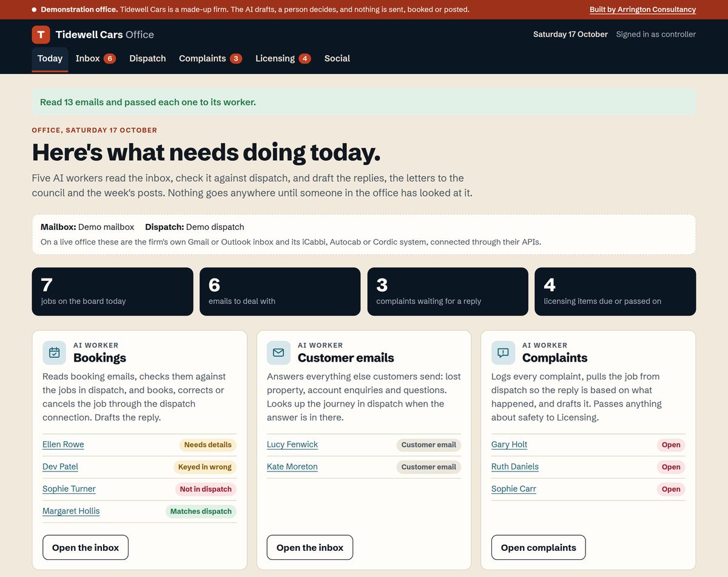728x577 pixels.
Task: Select the Today tab
Action: pos(50,59)
